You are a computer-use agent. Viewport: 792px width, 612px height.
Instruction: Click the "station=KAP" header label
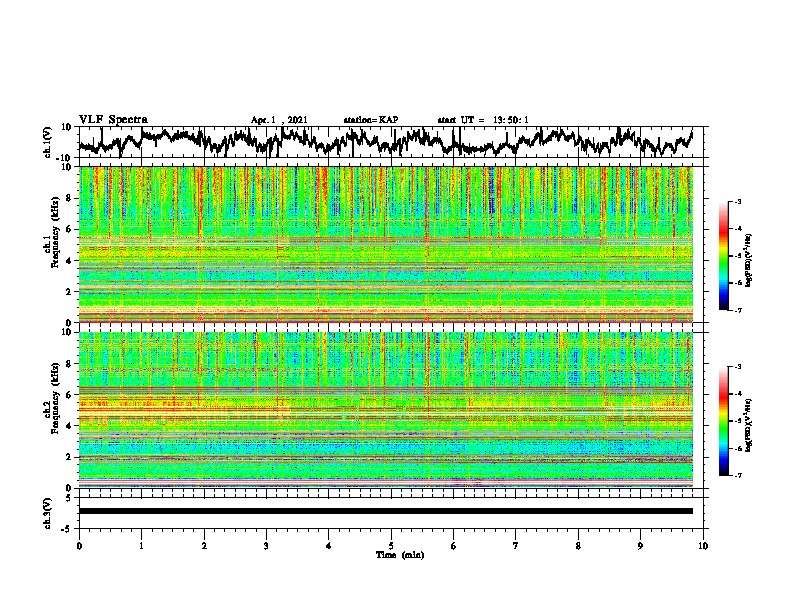(371, 120)
